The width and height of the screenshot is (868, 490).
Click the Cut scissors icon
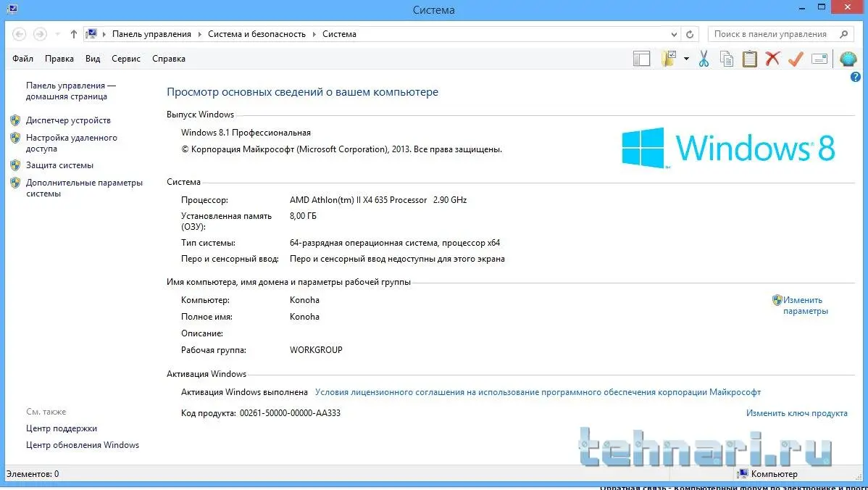704,59
